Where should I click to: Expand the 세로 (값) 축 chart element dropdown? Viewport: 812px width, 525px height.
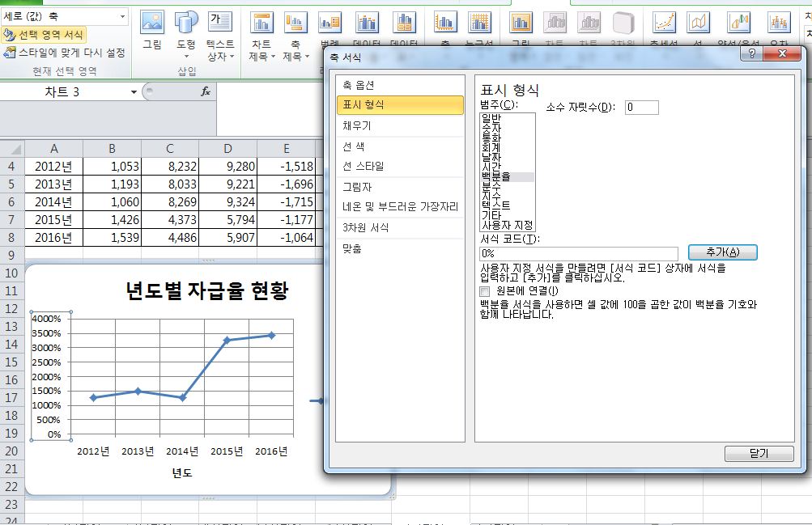point(122,16)
